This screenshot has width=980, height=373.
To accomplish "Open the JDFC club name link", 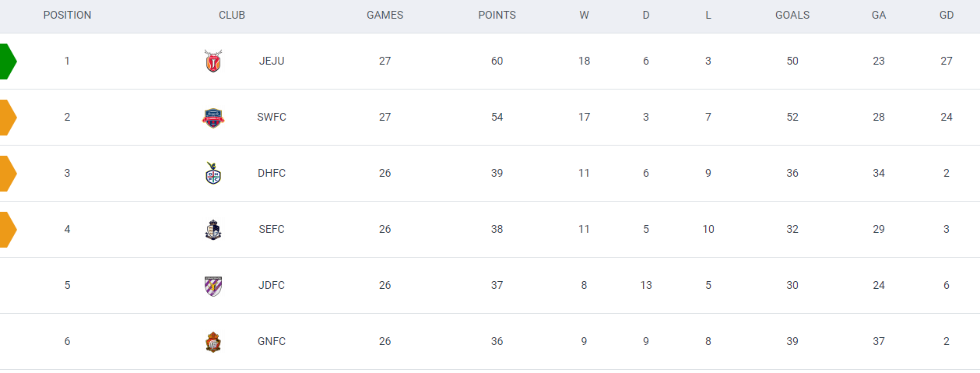I will tap(272, 285).
